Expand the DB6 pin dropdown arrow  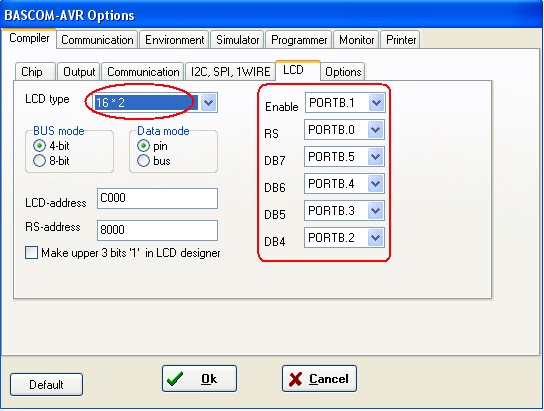(x=376, y=183)
